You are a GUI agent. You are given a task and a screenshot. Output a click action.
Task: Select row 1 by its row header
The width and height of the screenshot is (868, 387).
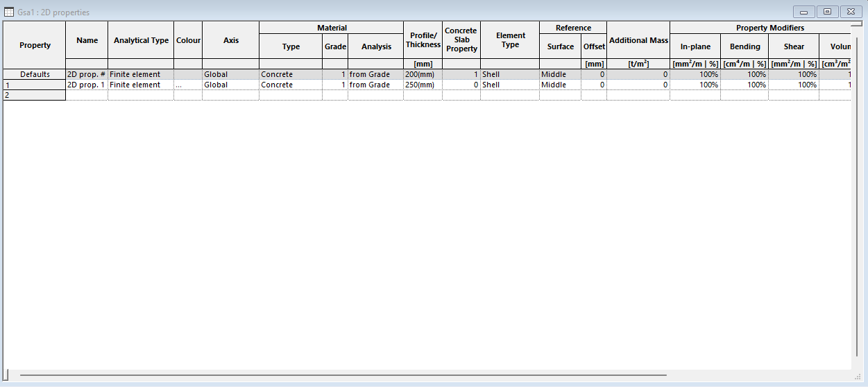click(x=35, y=85)
